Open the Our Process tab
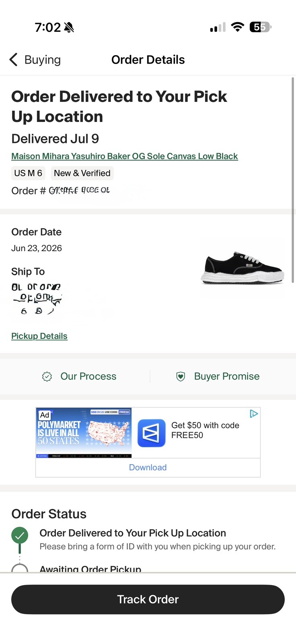The width and height of the screenshot is (296, 644). coord(79,376)
